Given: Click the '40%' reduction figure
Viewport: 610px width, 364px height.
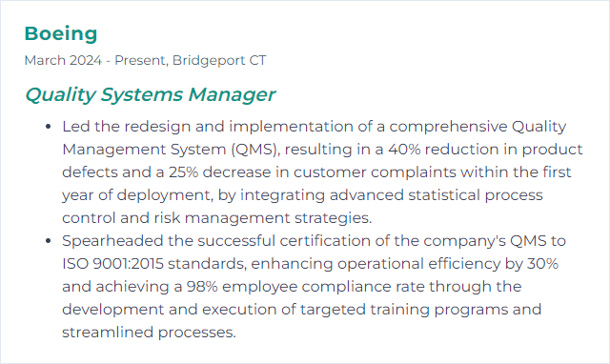Looking at the screenshot, I should 404,150.
